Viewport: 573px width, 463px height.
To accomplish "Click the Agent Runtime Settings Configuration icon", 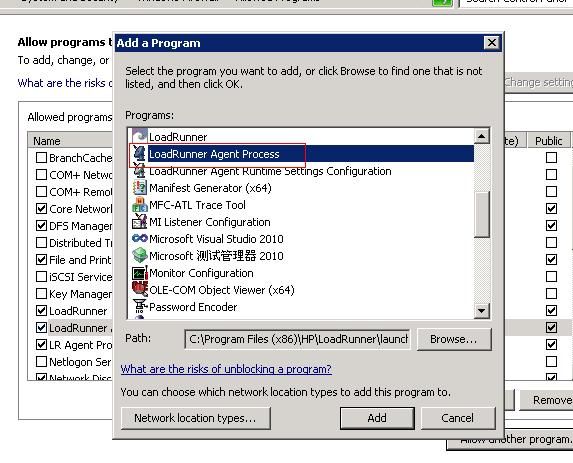I will coord(139,171).
